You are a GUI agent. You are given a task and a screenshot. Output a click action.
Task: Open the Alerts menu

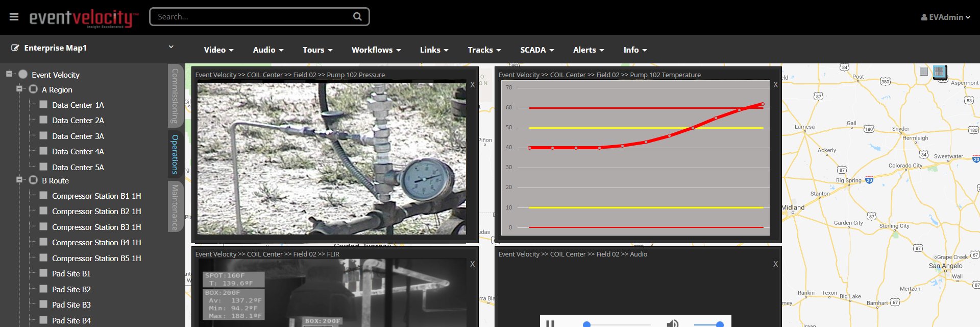click(x=589, y=50)
